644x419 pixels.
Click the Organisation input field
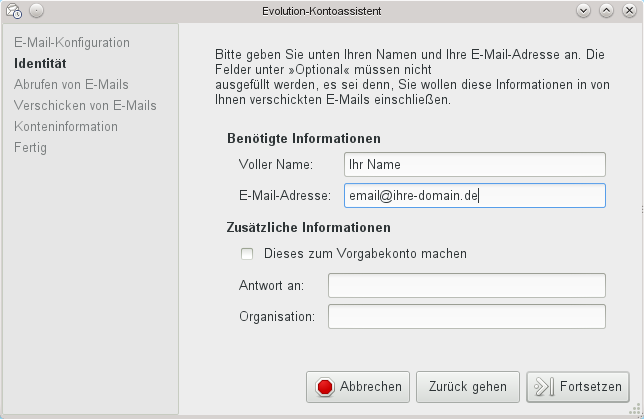pos(467,316)
